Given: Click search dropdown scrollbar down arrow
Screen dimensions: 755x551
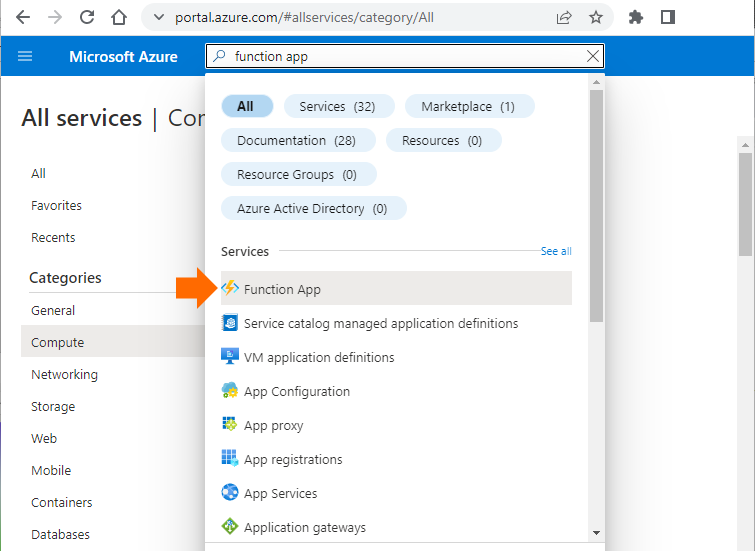Looking at the screenshot, I should [597, 533].
